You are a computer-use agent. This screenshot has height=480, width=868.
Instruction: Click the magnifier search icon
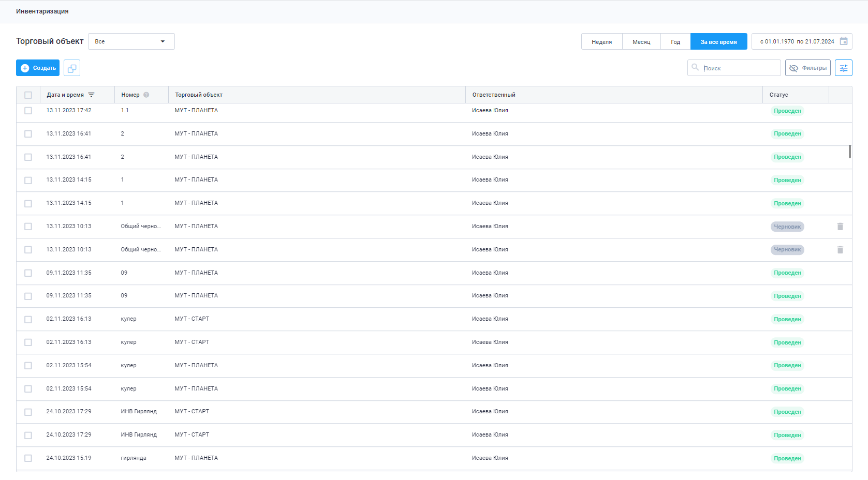[x=695, y=68]
